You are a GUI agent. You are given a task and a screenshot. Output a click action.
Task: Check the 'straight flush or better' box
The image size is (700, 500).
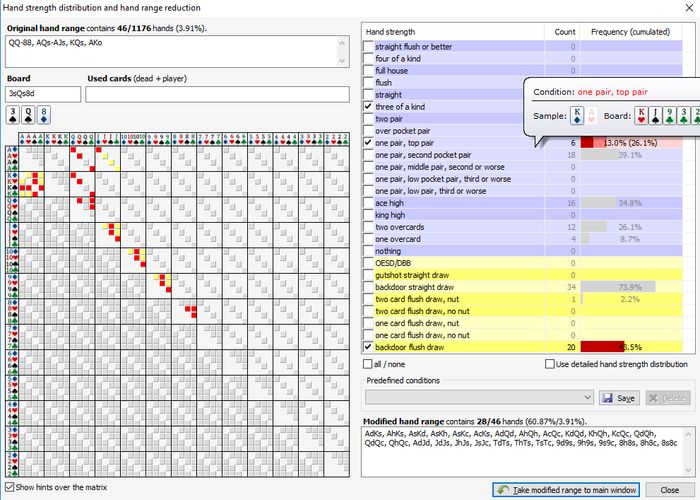coord(368,46)
